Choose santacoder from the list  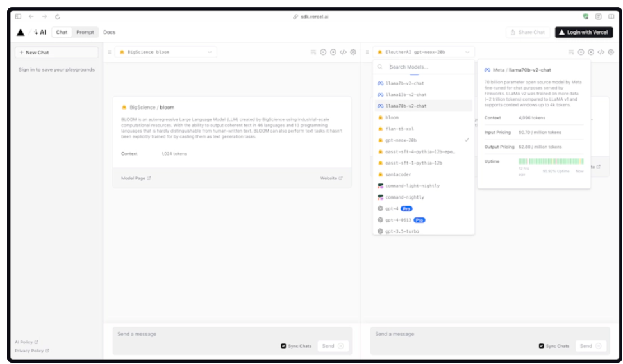(424, 174)
